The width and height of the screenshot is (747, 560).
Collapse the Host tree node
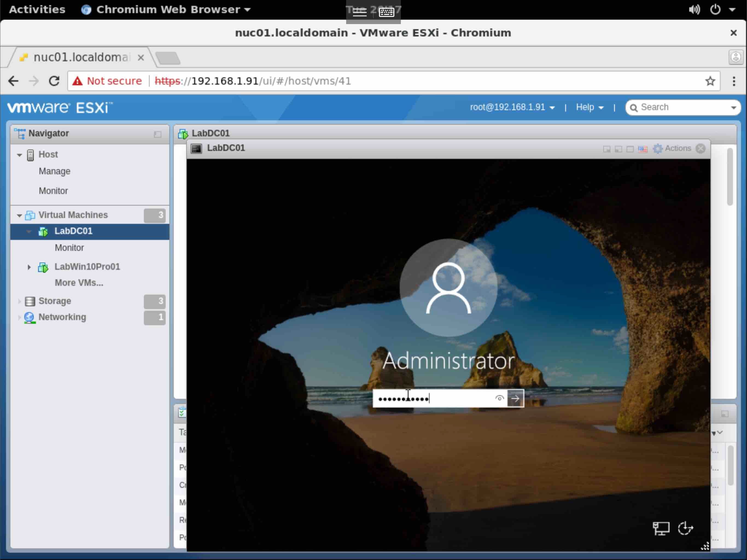[19, 155]
